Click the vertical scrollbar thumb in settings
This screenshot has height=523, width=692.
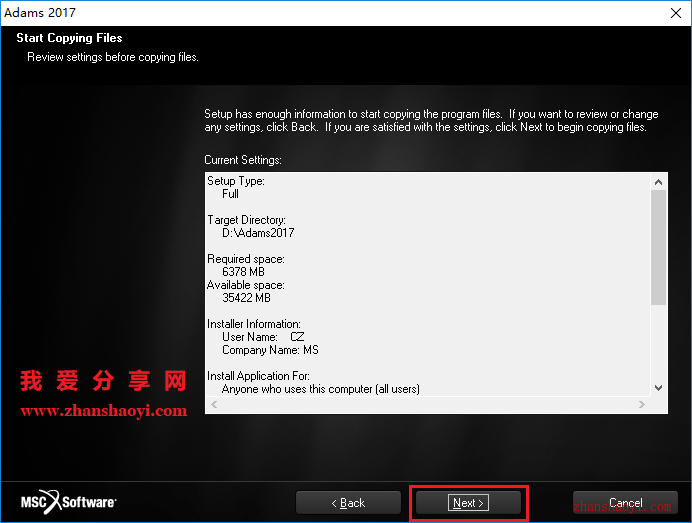pos(658,247)
